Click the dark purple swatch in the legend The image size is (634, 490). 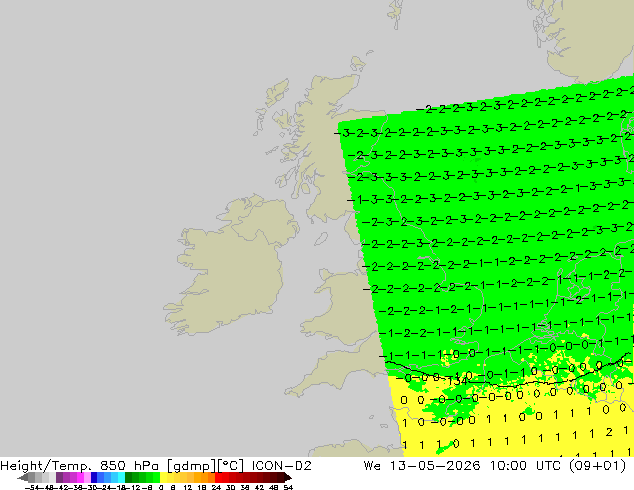[x=59, y=477]
